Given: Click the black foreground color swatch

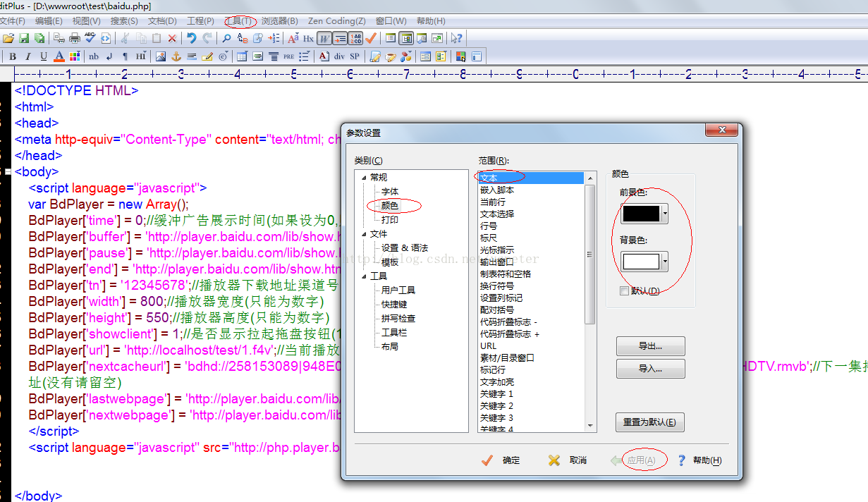Looking at the screenshot, I should click(641, 213).
